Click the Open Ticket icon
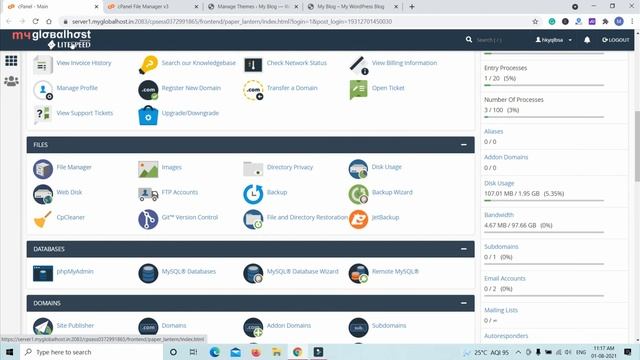The image size is (640, 360). click(x=358, y=90)
